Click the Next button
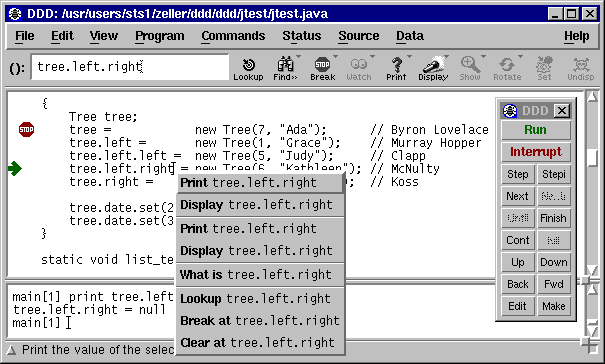Viewport: 605px width, 364px height. (x=518, y=196)
